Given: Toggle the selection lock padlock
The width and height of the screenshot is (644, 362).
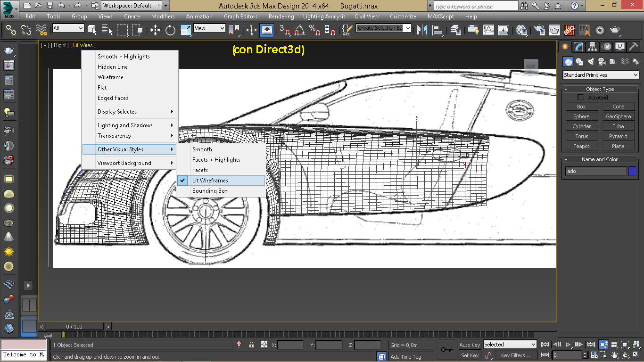Looking at the screenshot, I should [x=251, y=345].
